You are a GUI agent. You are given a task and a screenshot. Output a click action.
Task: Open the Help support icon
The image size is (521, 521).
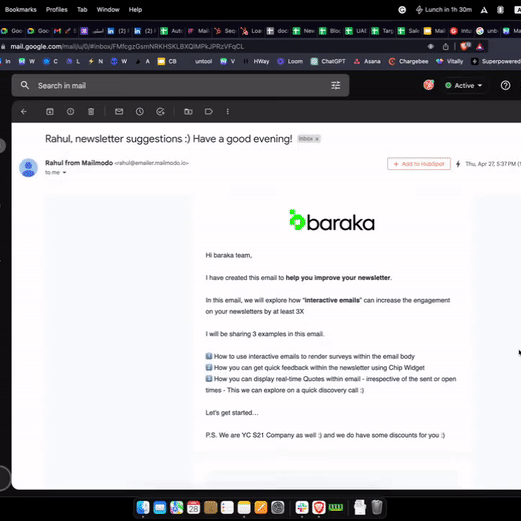505,86
